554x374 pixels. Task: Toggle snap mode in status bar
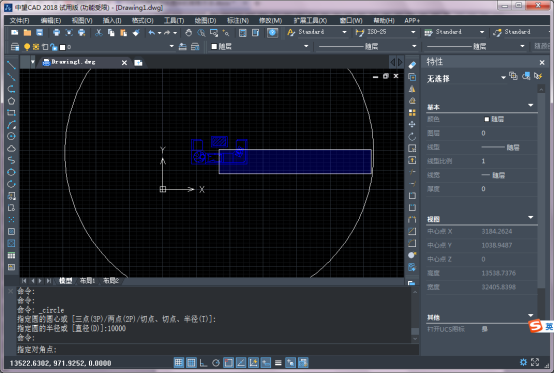179,363
